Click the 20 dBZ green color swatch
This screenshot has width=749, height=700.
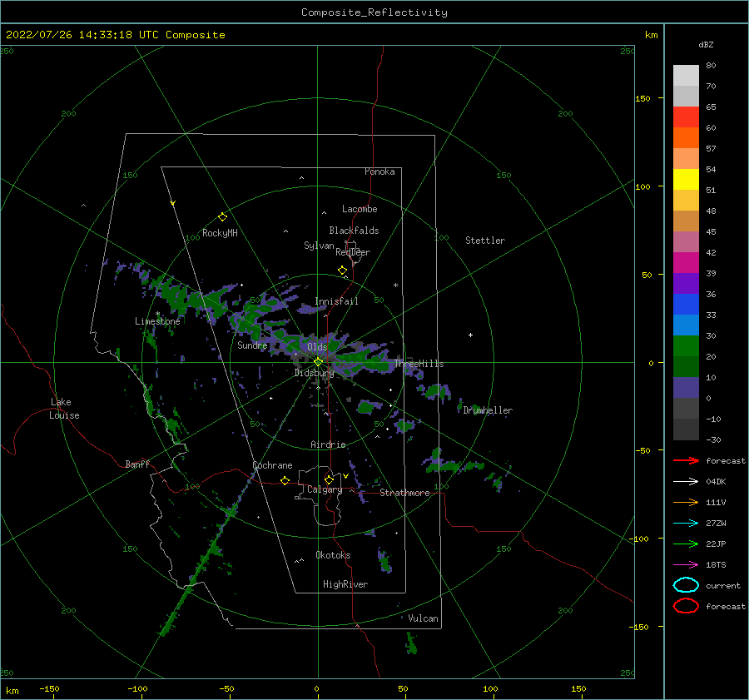pyautogui.click(x=686, y=346)
